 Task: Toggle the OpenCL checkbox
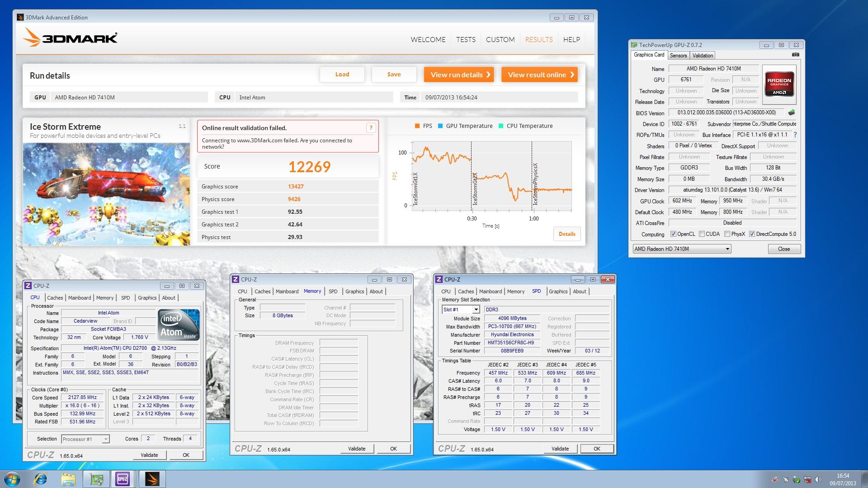pos(673,234)
